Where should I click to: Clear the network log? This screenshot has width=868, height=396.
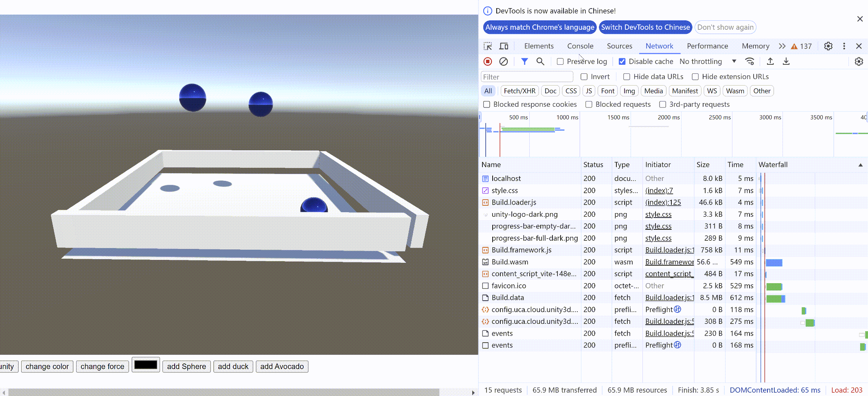click(504, 62)
